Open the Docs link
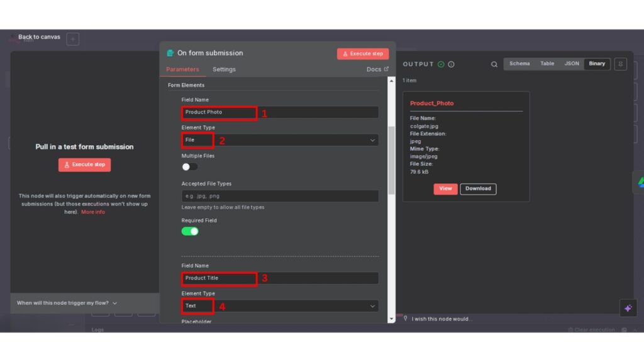This screenshot has width=644, height=362. 377,69
